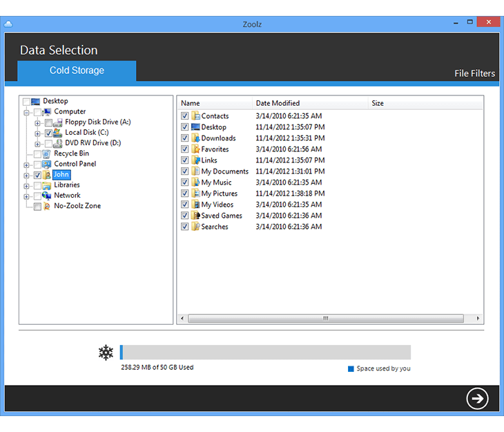This screenshot has height=432, width=504.
Task: Open File Filters
Action: (x=474, y=73)
